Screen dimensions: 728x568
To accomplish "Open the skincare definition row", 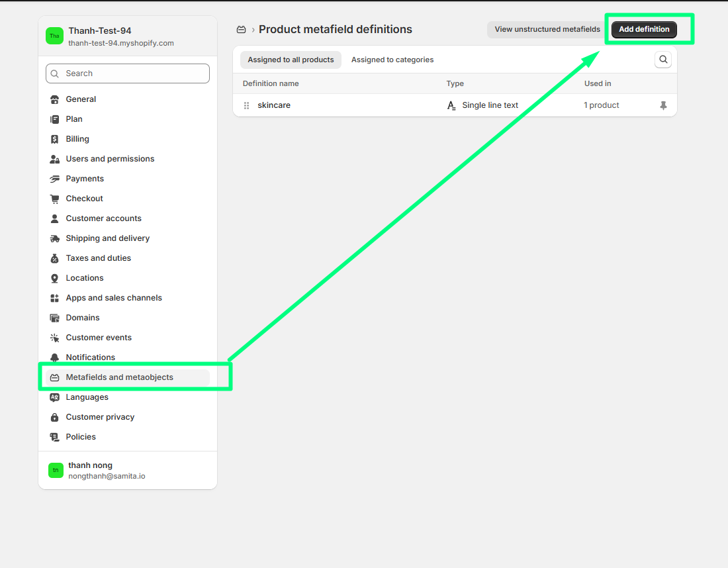I will (274, 105).
